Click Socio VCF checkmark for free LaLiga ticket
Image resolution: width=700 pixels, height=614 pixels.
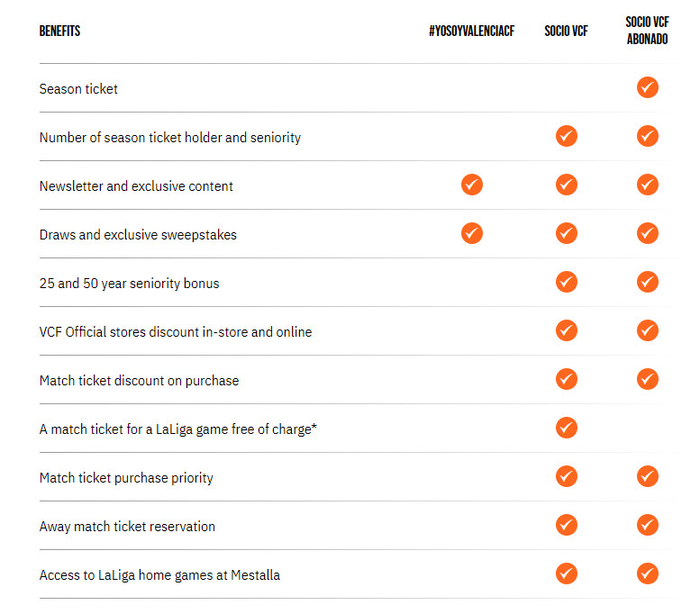click(567, 428)
